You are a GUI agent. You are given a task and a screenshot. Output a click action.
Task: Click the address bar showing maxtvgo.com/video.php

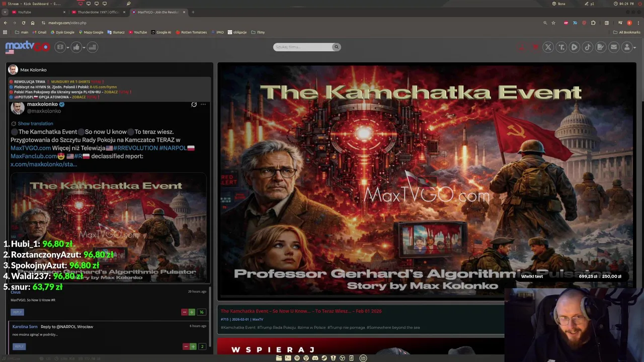point(292,23)
